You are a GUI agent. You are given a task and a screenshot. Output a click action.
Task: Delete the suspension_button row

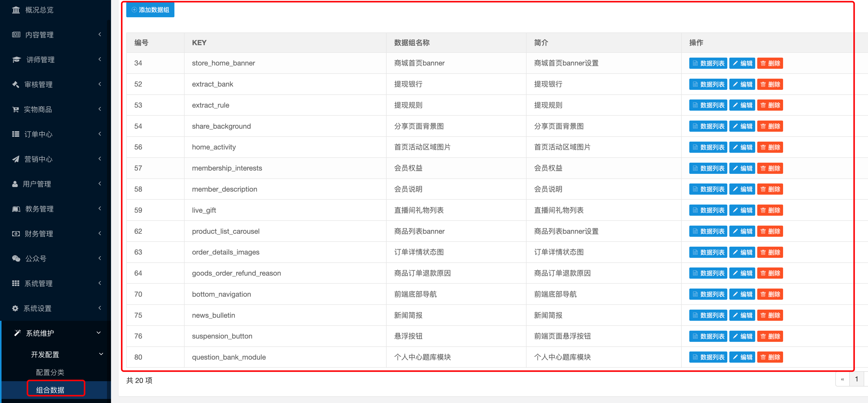tap(770, 336)
